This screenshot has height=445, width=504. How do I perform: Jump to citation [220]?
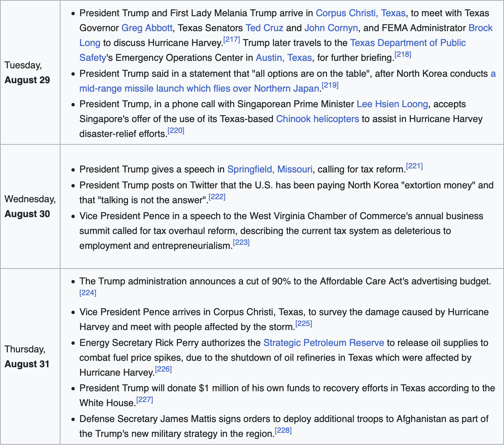(x=176, y=131)
